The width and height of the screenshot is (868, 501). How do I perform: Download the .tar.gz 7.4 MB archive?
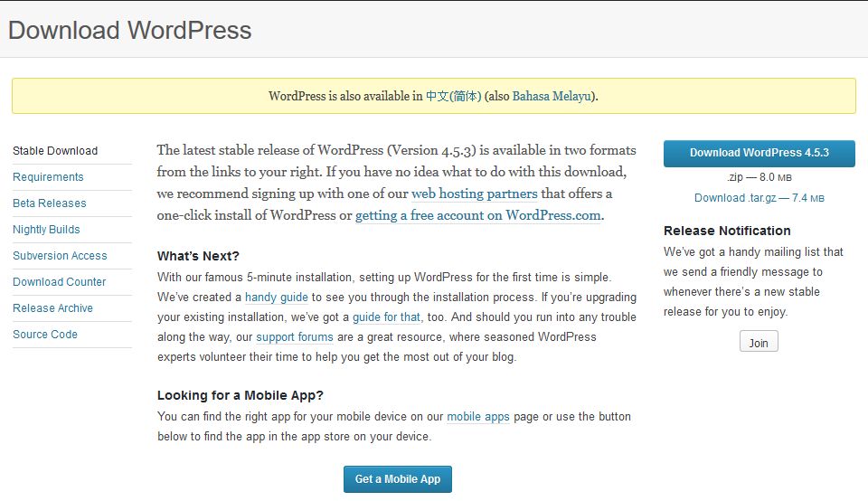point(759,198)
